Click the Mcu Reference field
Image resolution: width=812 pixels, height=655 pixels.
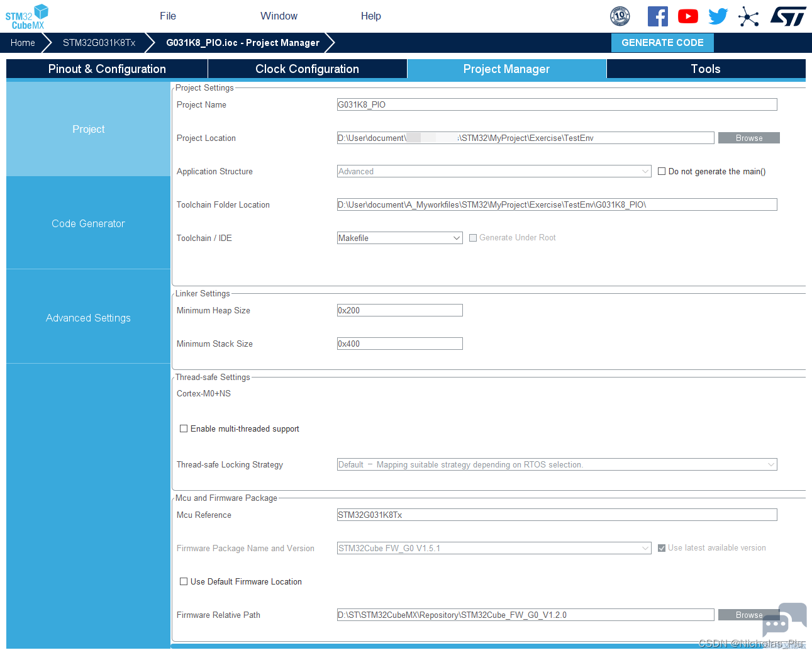click(x=557, y=515)
